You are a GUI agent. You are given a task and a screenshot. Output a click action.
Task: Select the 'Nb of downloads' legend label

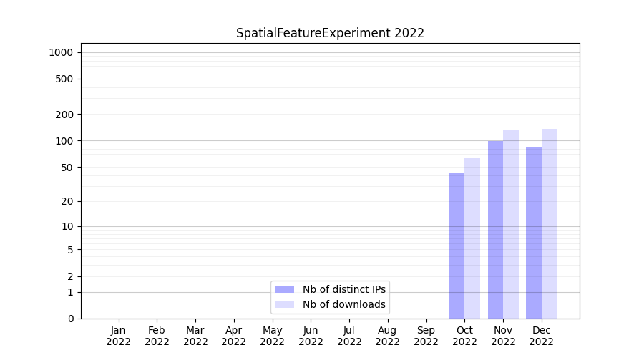tap(344, 304)
